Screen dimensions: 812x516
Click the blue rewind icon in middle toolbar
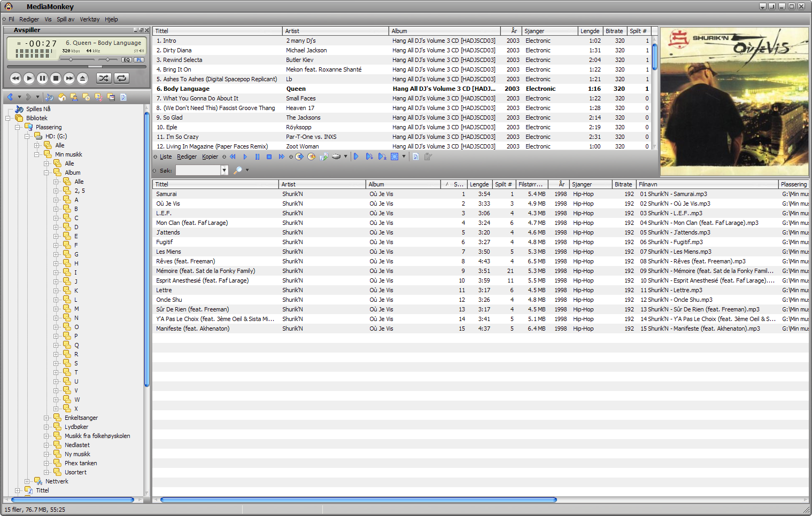(x=233, y=157)
